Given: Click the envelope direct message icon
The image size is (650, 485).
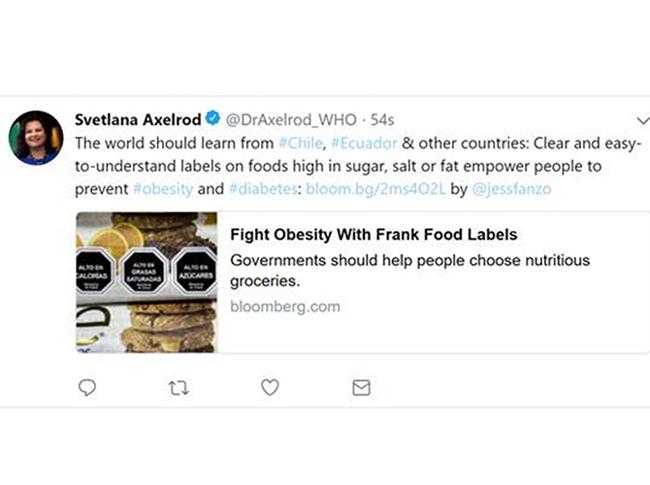Looking at the screenshot, I should point(361,387).
